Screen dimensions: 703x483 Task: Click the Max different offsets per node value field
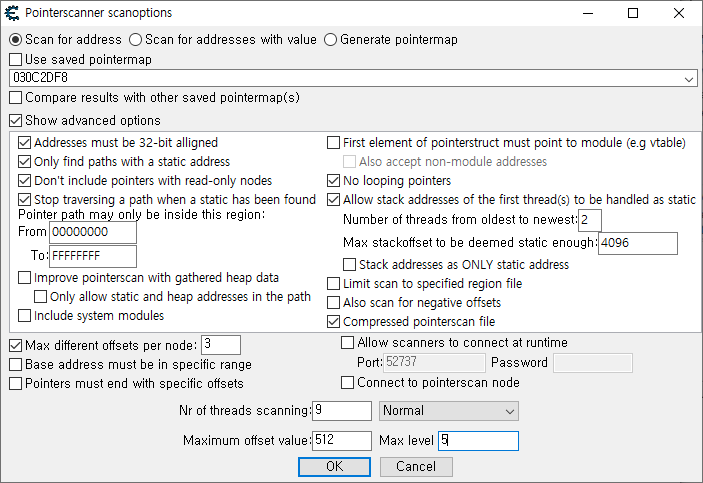(221, 345)
